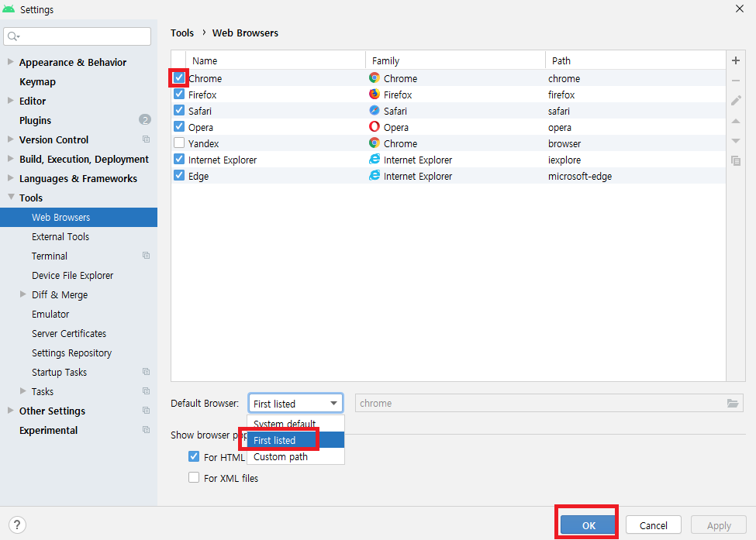Expand the Other Settings section
Viewport: 756px width, 540px height.
tap(11, 411)
